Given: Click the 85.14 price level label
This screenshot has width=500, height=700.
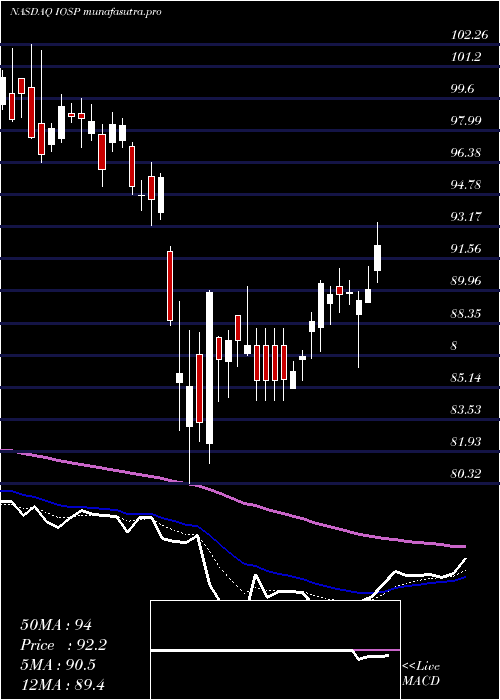Looking at the screenshot, I should click(x=467, y=378).
